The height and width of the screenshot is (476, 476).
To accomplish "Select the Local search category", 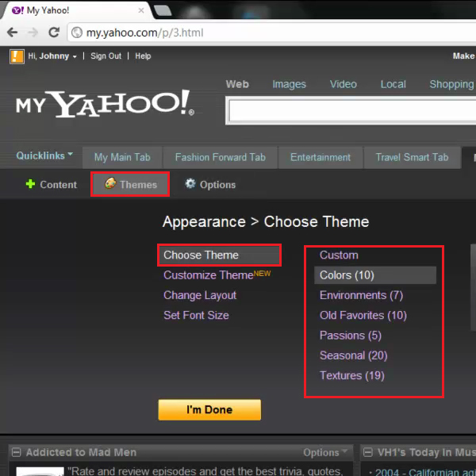I will [x=393, y=84].
